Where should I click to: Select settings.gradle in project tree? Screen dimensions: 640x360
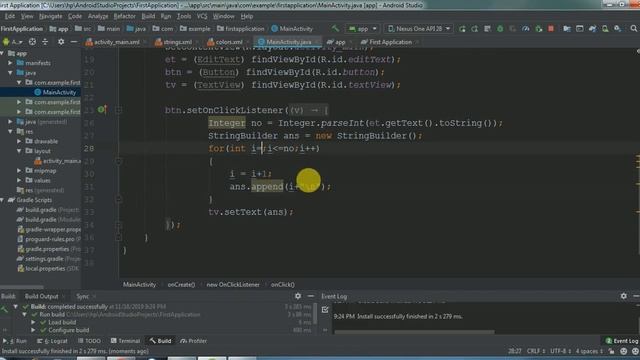pos(48,259)
